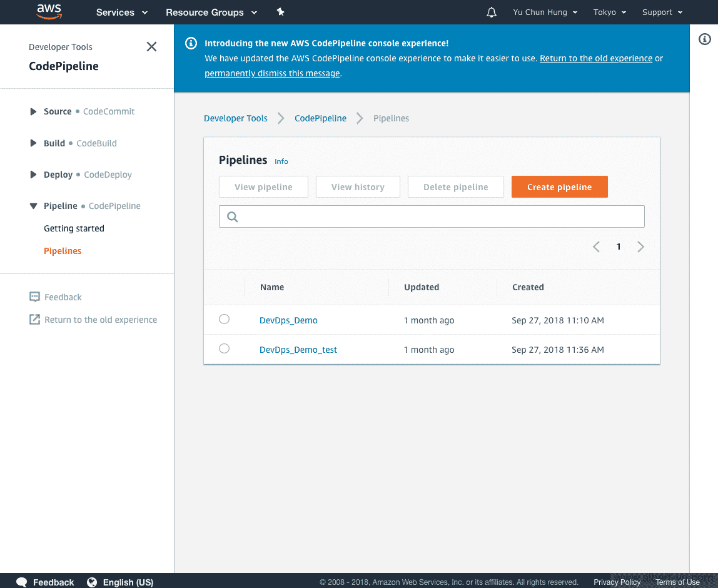Open the Services dropdown menu
718x588 pixels.
[122, 13]
